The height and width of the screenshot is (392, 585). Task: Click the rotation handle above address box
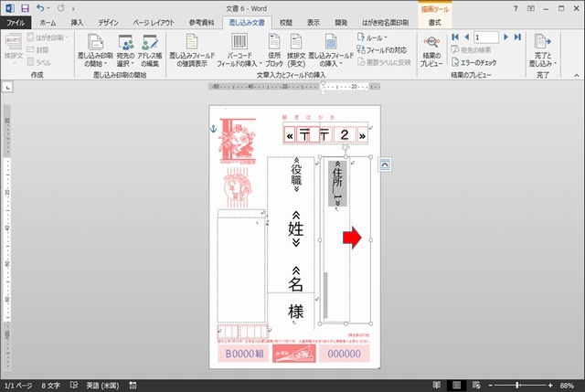point(346,147)
